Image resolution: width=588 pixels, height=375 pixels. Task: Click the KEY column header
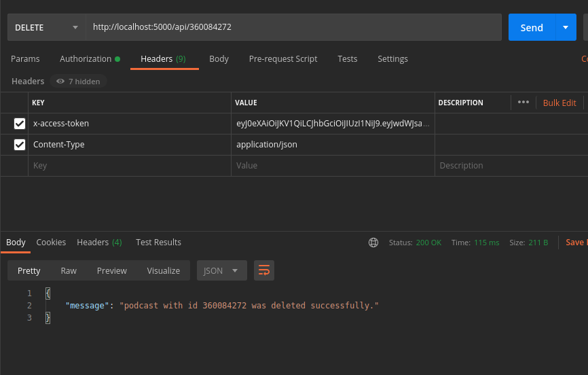click(x=38, y=103)
